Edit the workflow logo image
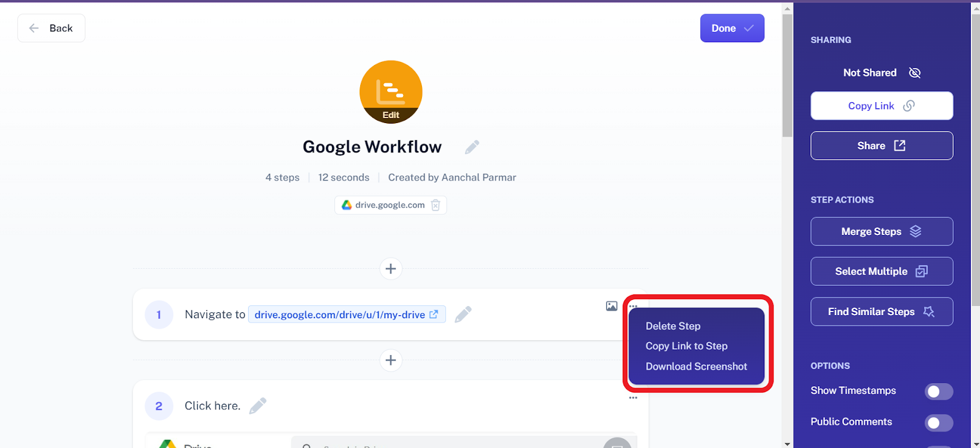Image resolution: width=980 pixels, height=448 pixels. pos(391,92)
